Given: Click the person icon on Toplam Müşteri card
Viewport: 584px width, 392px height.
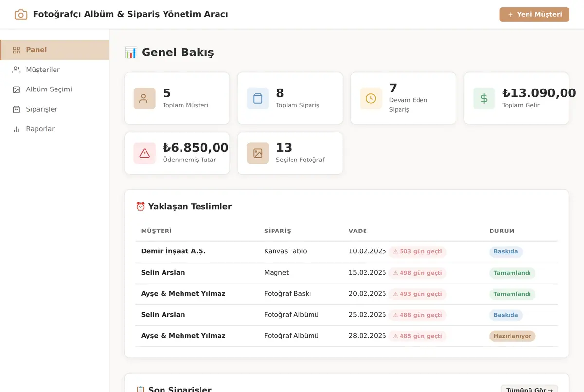Looking at the screenshot, I should coord(145,98).
